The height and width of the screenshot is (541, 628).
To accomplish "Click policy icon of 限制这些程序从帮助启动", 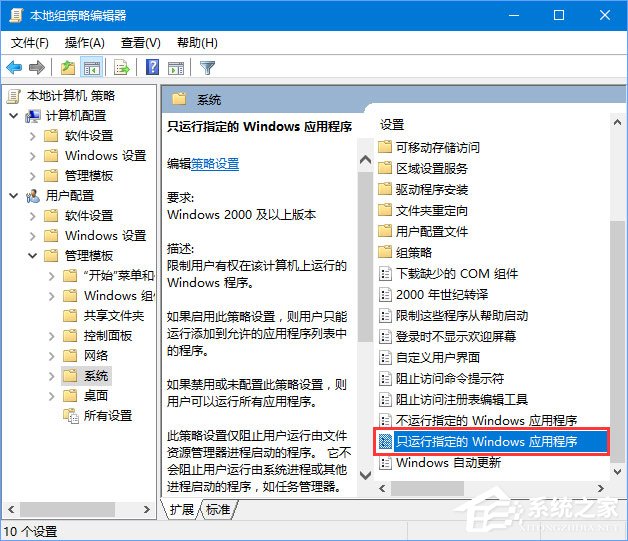I will [x=385, y=316].
